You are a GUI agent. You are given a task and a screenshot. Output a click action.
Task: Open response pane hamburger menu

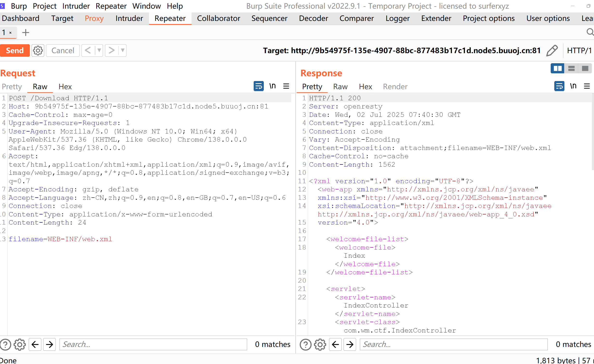tap(587, 86)
